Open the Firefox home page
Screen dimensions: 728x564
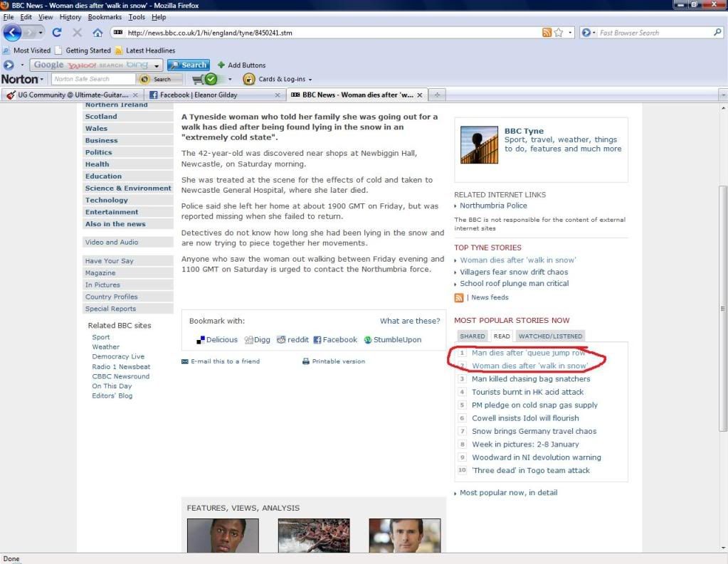tap(97, 33)
